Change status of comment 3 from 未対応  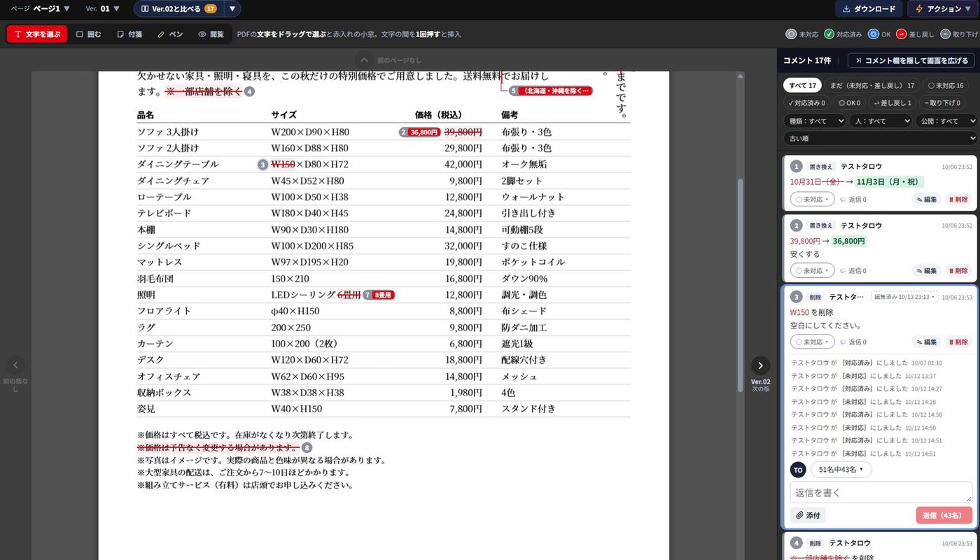(x=812, y=342)
